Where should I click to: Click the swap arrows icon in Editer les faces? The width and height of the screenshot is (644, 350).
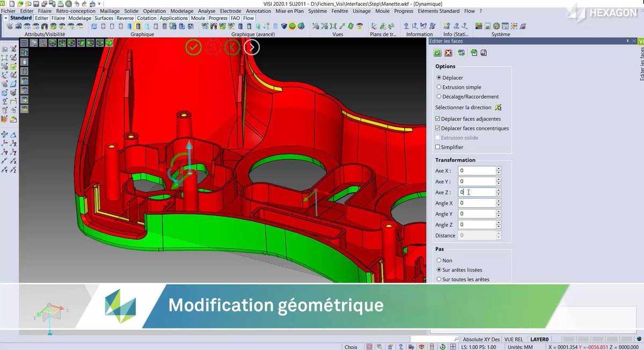pos(461,53)
